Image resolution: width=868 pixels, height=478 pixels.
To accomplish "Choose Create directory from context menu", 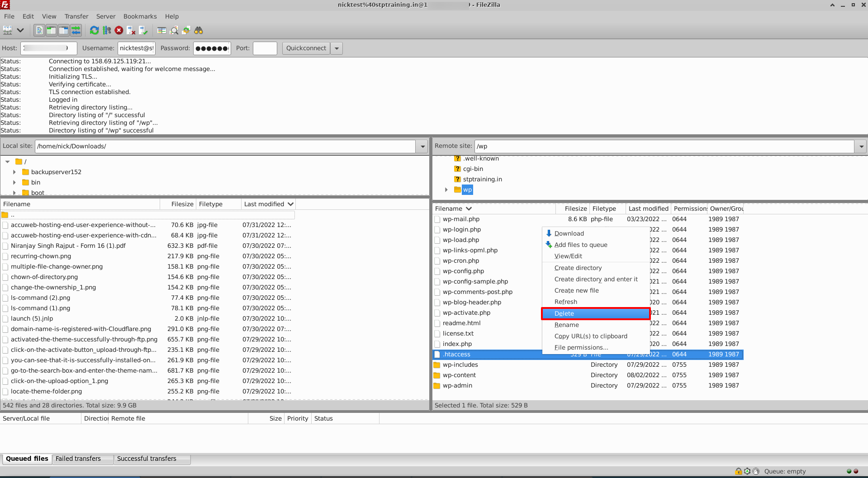I will [596, 268].
